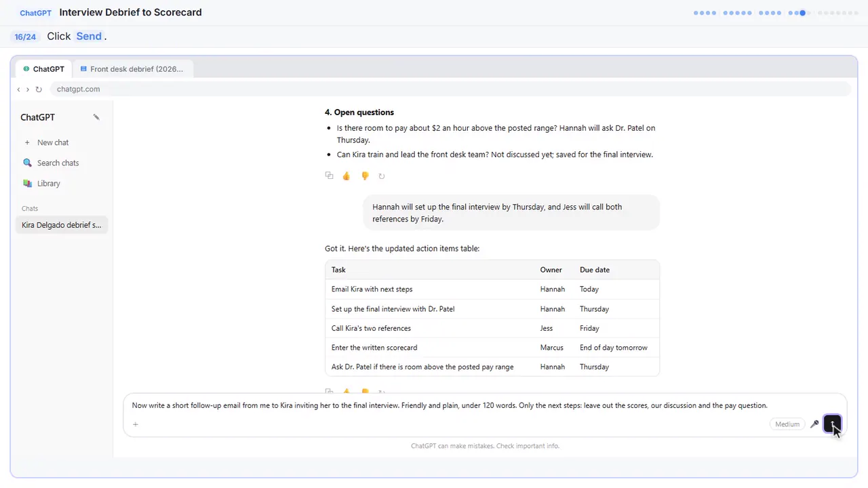Click the bullet about Kira leading the team

(x=495, y=155)
